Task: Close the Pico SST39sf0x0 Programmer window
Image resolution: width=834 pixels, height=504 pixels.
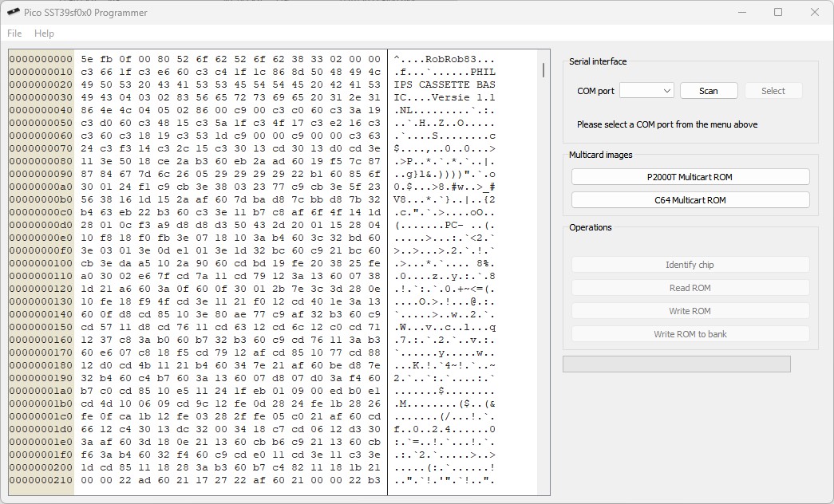Action: [814, 13]
